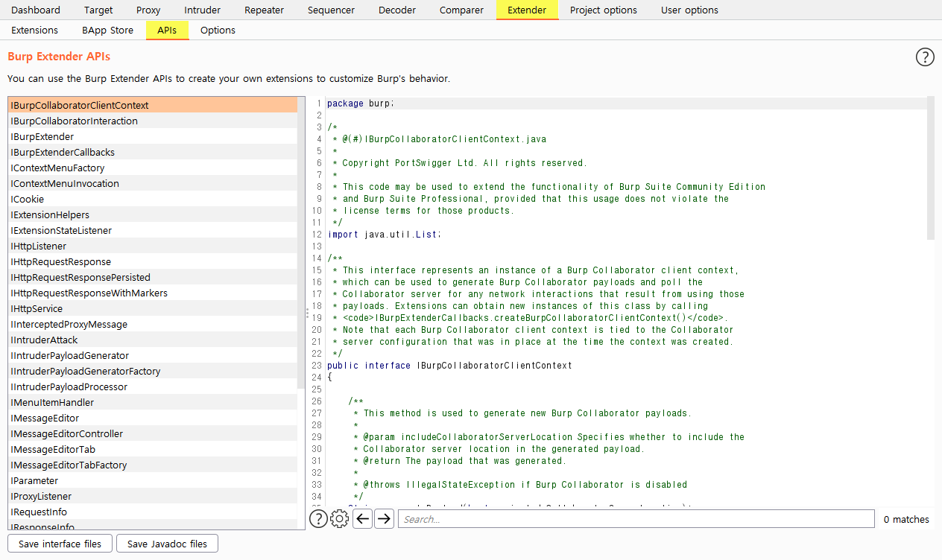Select IBurpExtender interface
The width and height of the screenshot is (942, 560).
coord(152,136)
